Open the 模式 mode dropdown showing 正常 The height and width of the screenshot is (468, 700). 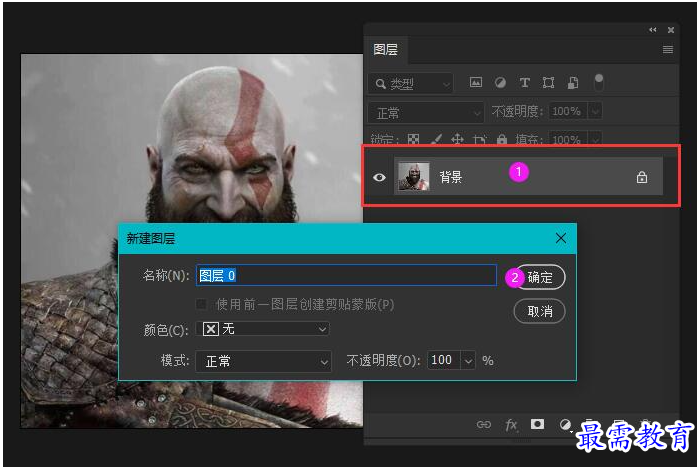263,361
